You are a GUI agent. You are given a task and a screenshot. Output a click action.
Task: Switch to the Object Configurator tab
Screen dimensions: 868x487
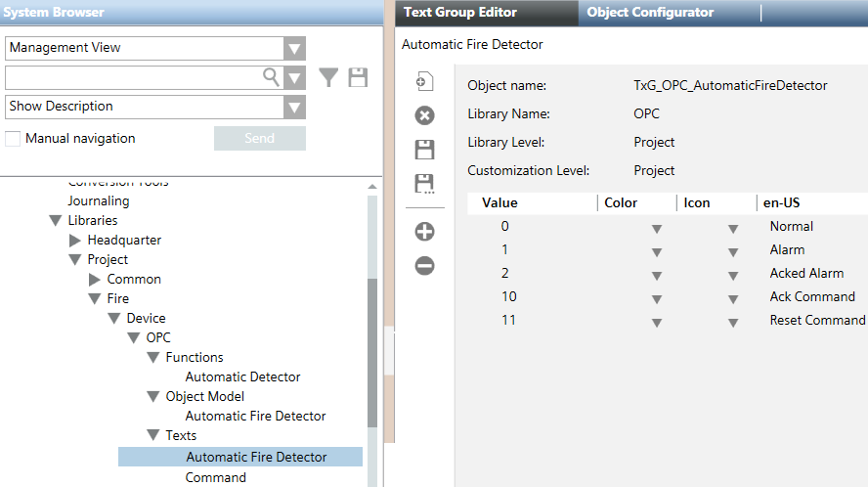(x=650, y=13)
